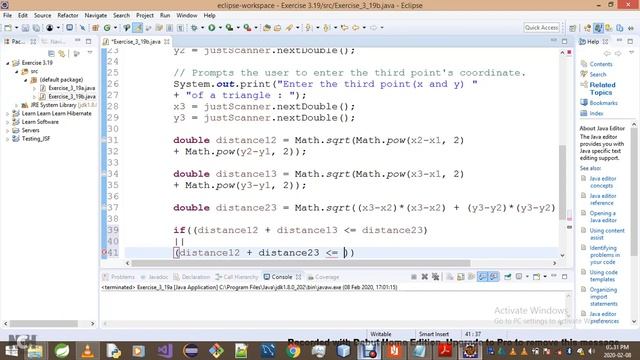Open the File menu
This screenshot has height=360, width=640.
click(x=7, y=16)
